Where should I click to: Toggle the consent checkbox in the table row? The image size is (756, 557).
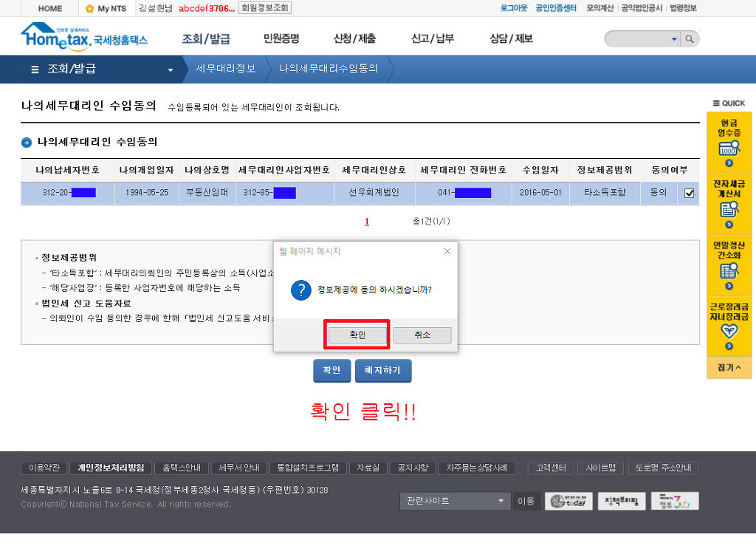tap(689, 194)
